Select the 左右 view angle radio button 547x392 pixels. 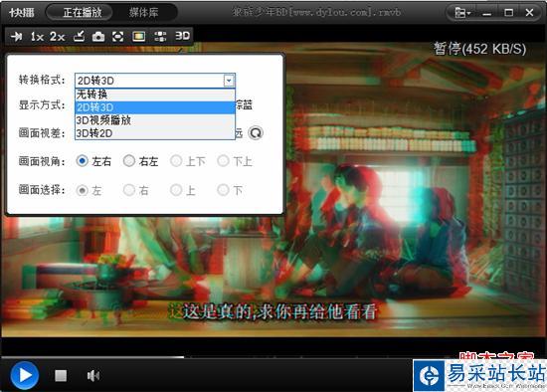coord(82,161)
